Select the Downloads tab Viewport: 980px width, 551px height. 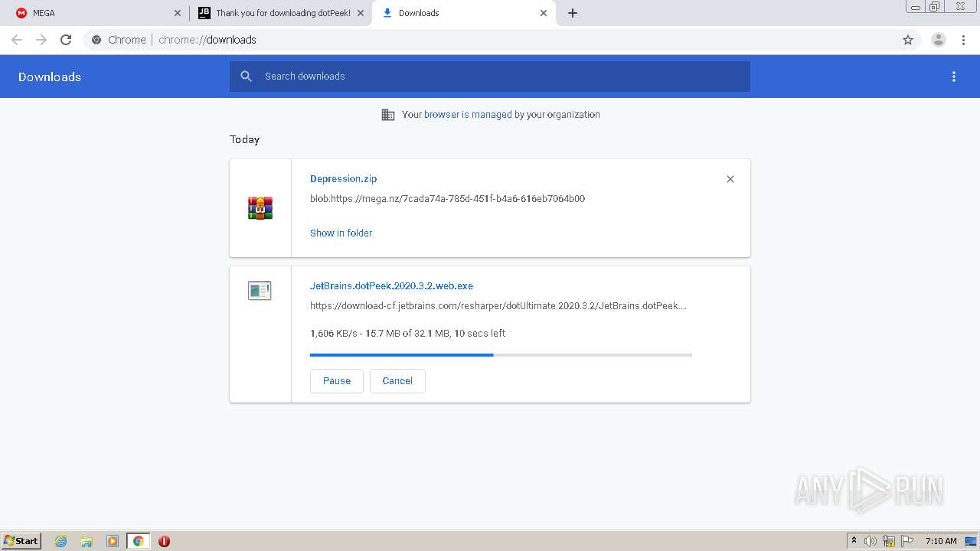[463, 13]
